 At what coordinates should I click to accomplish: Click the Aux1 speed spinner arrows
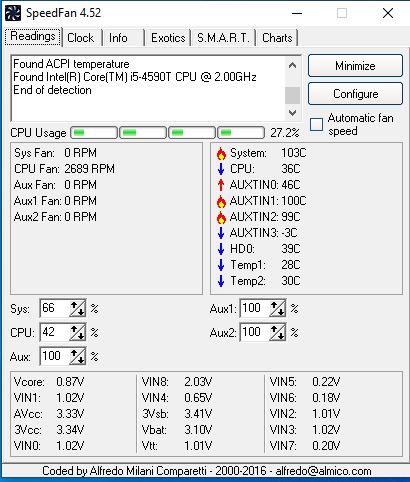pos(277,308)
